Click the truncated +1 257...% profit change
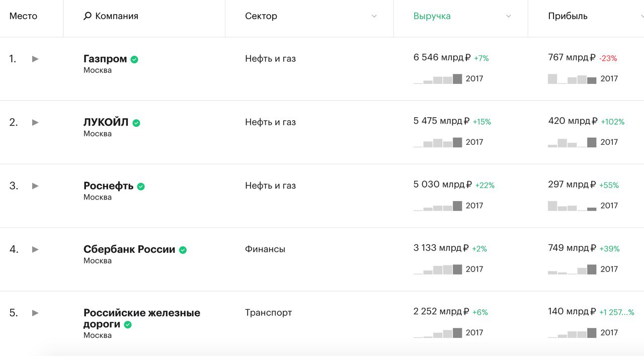Image resolution: width=644 pixels, height=356 pixels. click(x=617, y=312)
